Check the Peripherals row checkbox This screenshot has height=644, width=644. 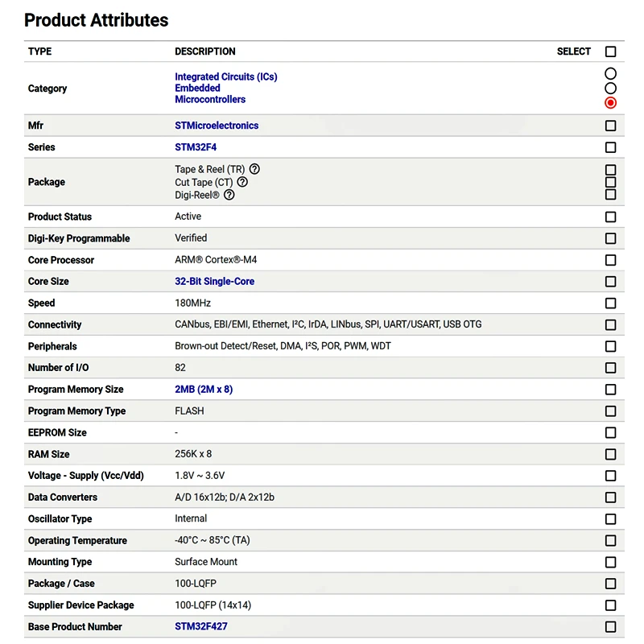(611, 346)
